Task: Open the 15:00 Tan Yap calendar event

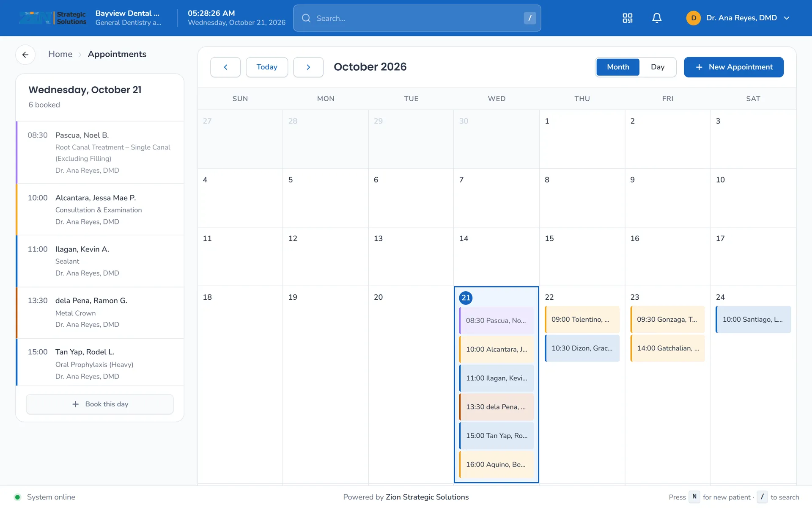Action: [x=497, y=436]
